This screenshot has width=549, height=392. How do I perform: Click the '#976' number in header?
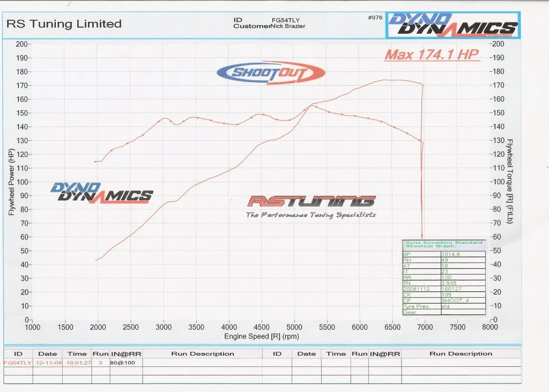pyautogui.click(x=375, y=18)
